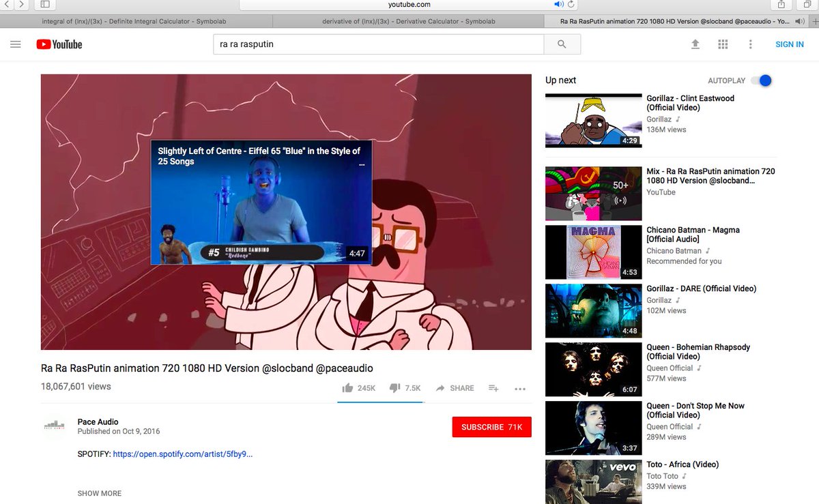
Task: Open Safari share sheet icon
Action: click(x=781, y=5)
